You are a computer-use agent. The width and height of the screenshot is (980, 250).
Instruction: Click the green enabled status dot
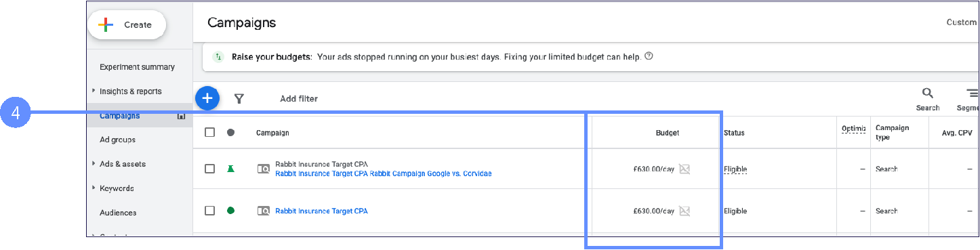tap(230, 211)
